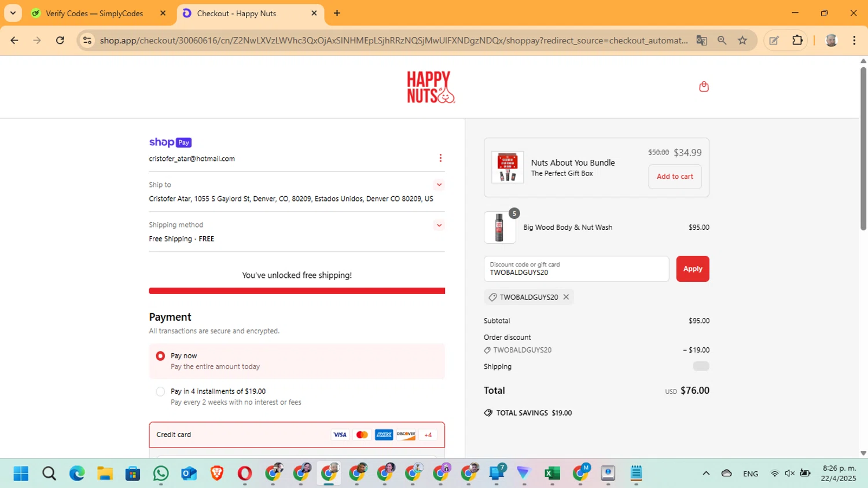
Task: Select the Credit card payment option
Action: 297,435
